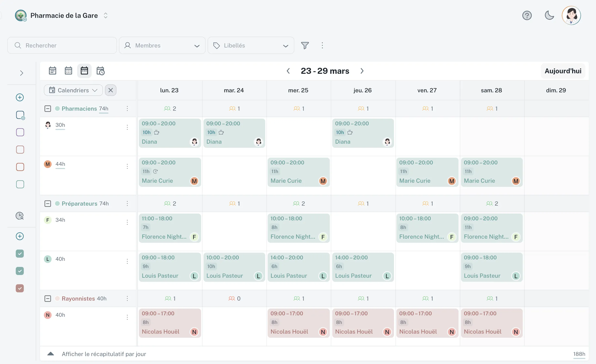This screenshot has height=364, width=596.
Task: Show the daily summary recap
Action: click(104, 354)
